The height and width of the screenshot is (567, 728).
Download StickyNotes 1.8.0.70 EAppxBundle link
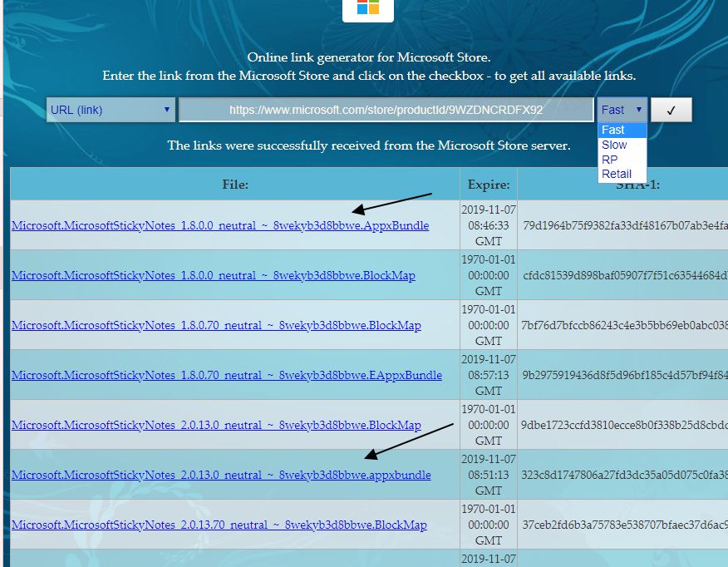[227, 375]
